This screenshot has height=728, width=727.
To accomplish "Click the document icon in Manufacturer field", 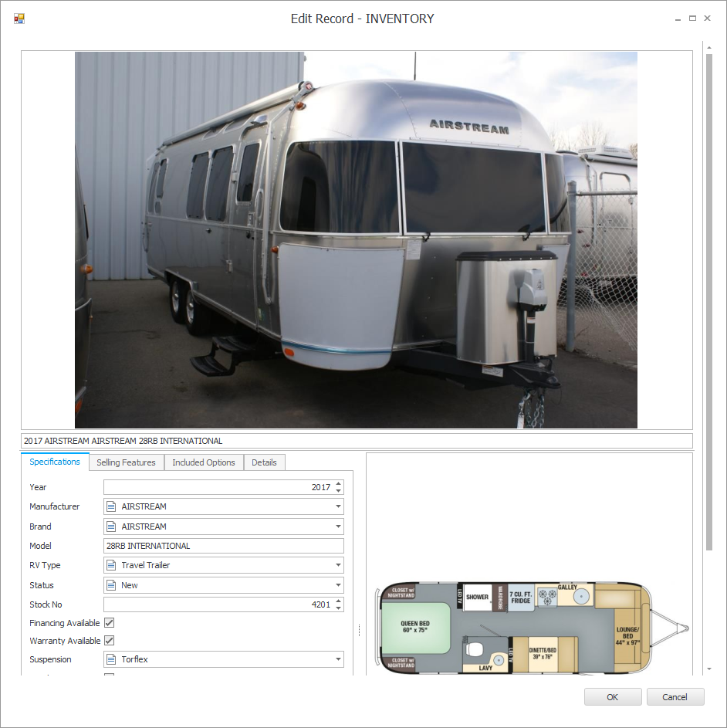I will [x=111, y=506].
